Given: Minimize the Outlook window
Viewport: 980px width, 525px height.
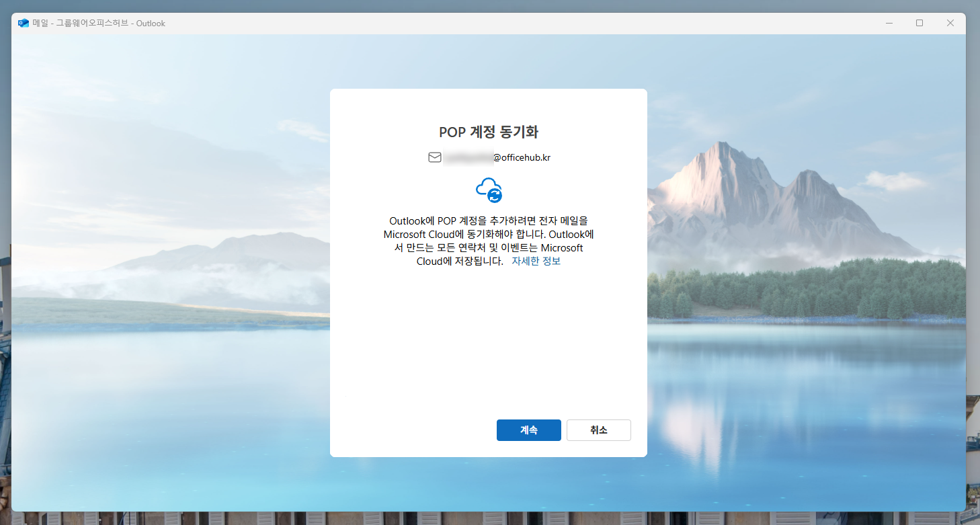Looking at the screenshot, I should click(x=889, y=23).
